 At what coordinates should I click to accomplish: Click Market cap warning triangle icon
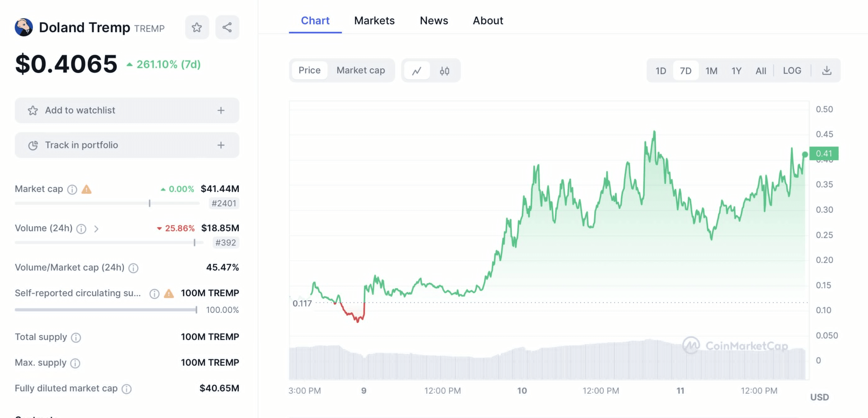click(87, 189)
